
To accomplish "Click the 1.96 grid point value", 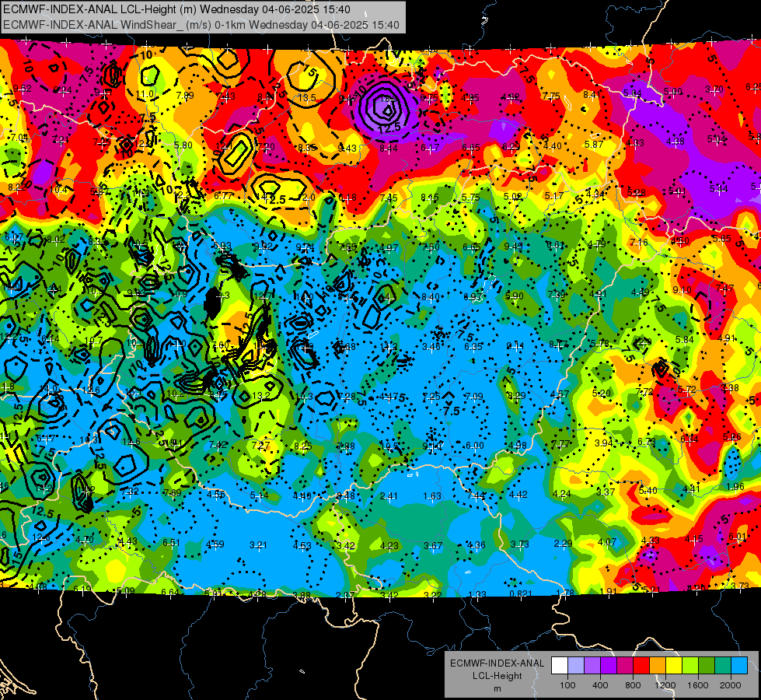I will pos(736,487).
